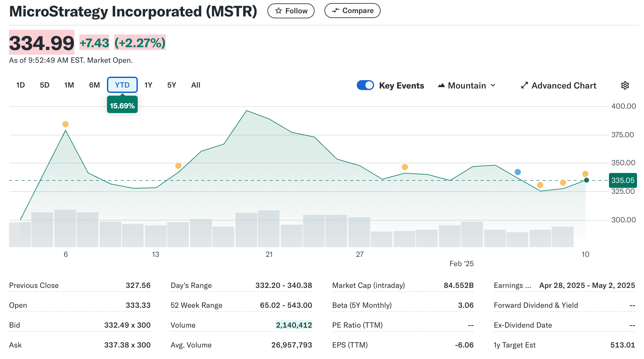This screenshot has width=644, height=359.
Task: Toggle Key Events off
Action: (x=366, y=85)
